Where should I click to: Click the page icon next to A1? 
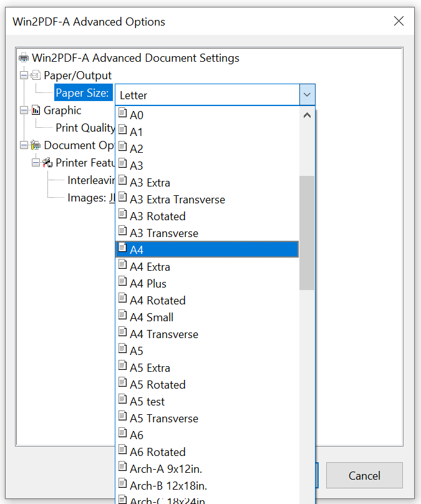pos(122,129)
